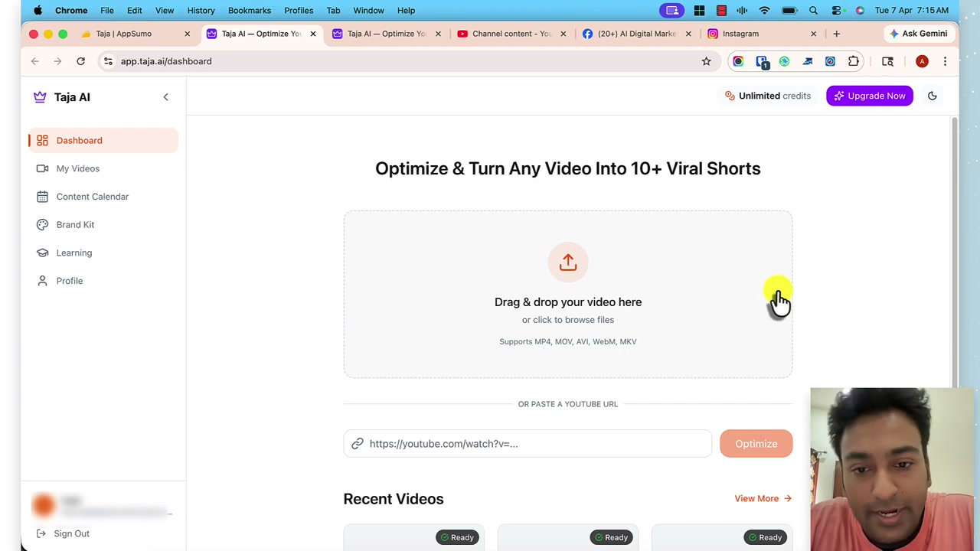
Task: Click the Taja AI crown logo
Action: [x=40, y=97]
